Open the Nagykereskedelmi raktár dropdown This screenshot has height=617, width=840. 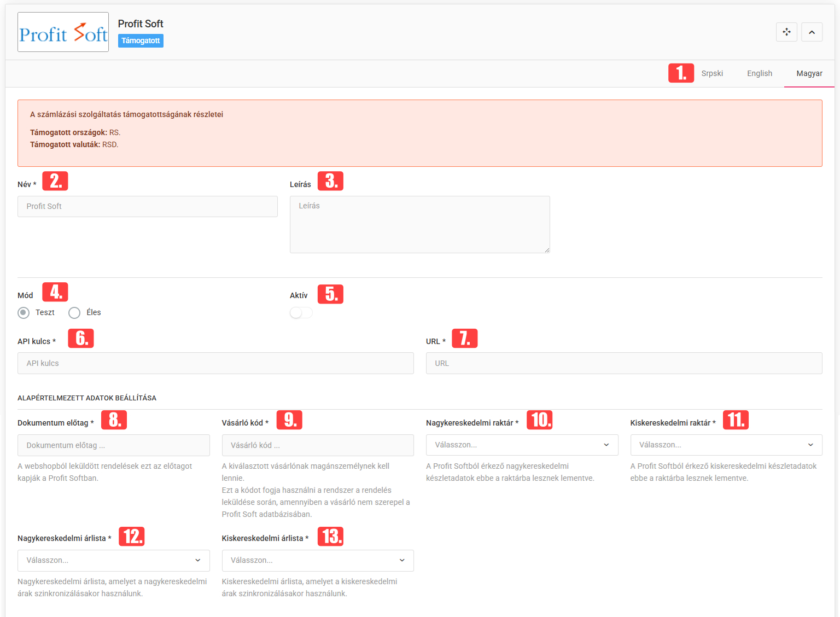click(x=522, y=445)
